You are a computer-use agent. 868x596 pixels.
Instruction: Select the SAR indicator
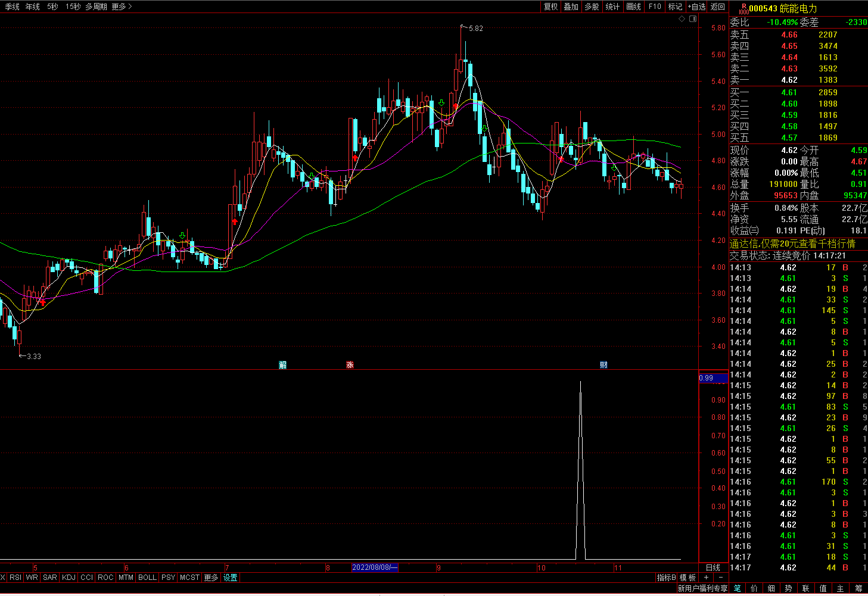[x=50, y=578]
